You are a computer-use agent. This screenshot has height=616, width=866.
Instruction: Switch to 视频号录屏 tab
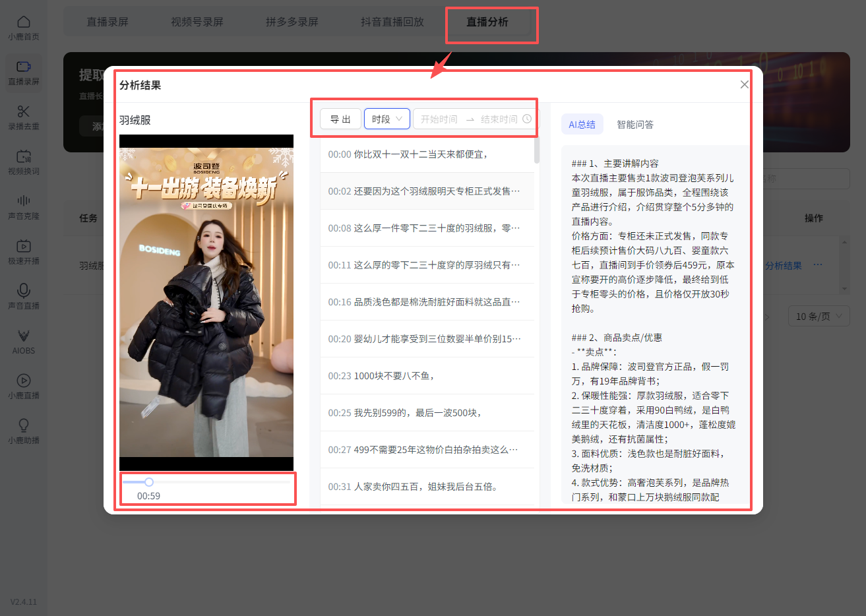pyautogui.click(x=197, y=22)
